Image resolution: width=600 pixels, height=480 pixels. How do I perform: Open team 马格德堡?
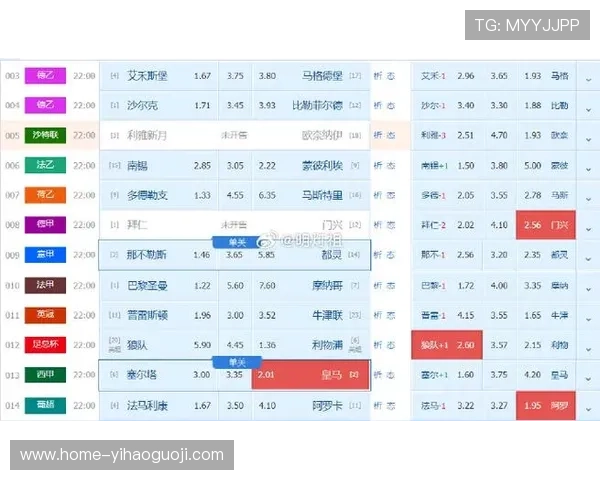pyautogui.click(x=322, y=76)
